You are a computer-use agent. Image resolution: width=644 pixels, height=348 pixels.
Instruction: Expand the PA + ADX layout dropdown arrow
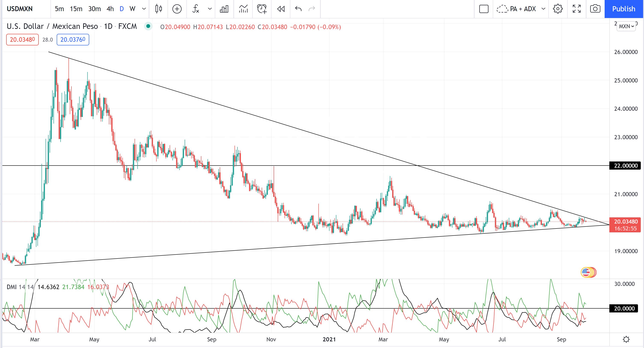point(543,9)
